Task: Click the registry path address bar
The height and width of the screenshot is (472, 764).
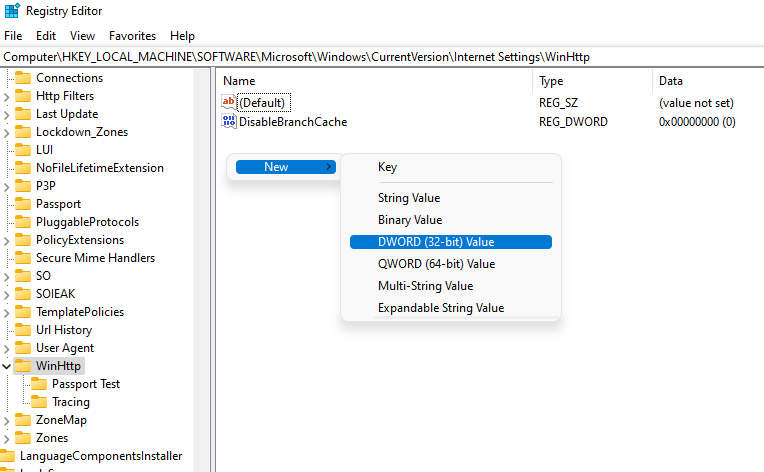Action: pyautogui.click(x=382, y=57)
